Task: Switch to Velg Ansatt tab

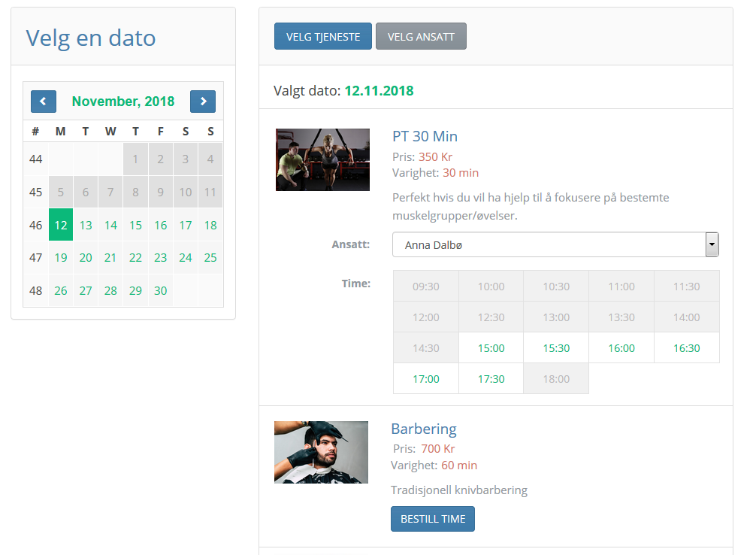Action: pos(421,36)
